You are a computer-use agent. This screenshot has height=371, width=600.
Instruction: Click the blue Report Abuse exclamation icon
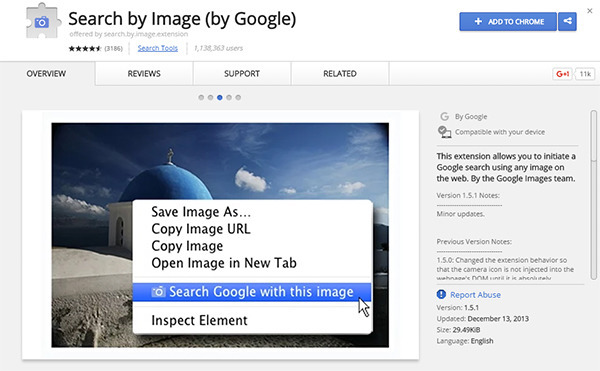[441, 295]
